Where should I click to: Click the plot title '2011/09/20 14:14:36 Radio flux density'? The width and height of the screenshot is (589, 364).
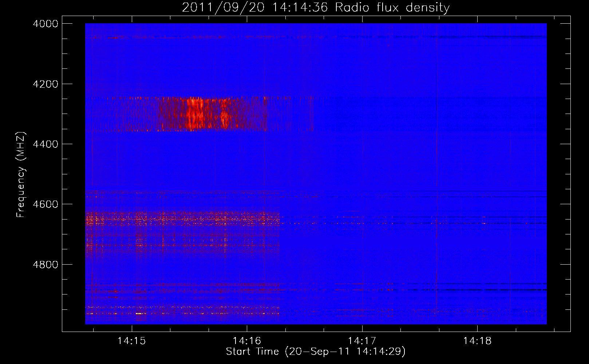tap(316, 7)
